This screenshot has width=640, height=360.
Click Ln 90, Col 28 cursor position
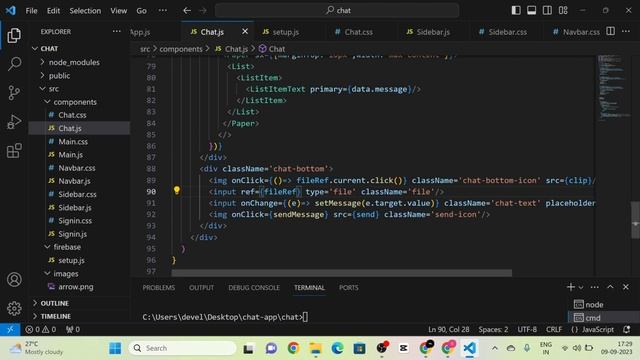click(x=449, y=329)
